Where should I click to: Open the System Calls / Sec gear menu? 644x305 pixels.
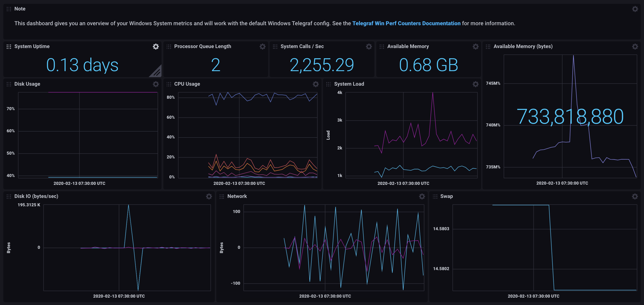click(369, 46)
